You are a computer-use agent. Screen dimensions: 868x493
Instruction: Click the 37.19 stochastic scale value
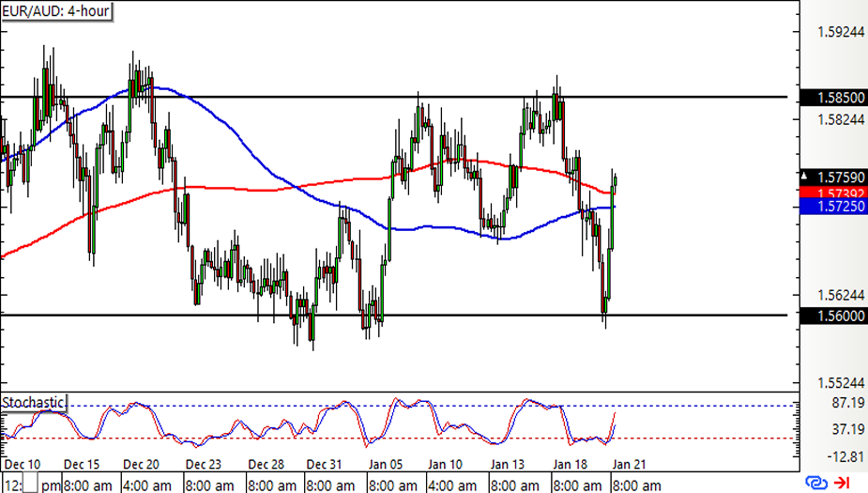pyautogui.click(x=848, y=429)
